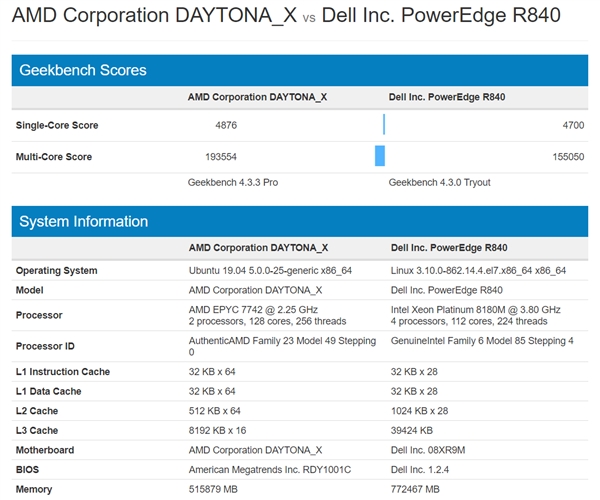
Task: Click the GenuineIntel Family 6 Model 85 value
Action: pyautogui.click(x=482, y=341)
